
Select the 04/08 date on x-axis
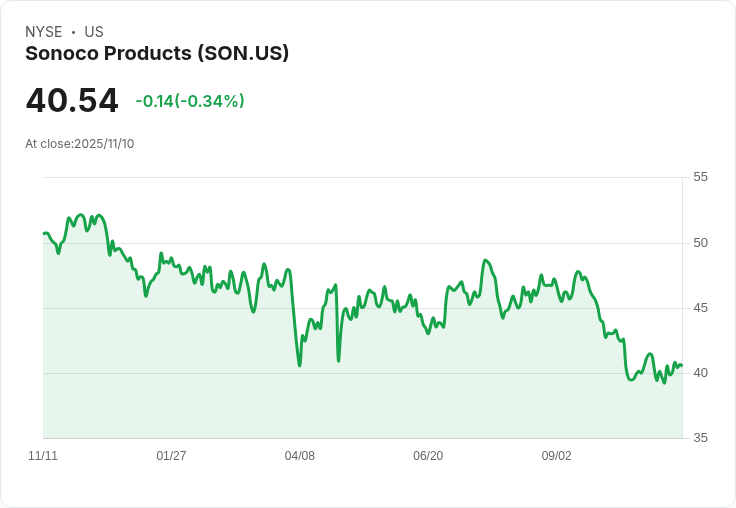coord(300,456)
